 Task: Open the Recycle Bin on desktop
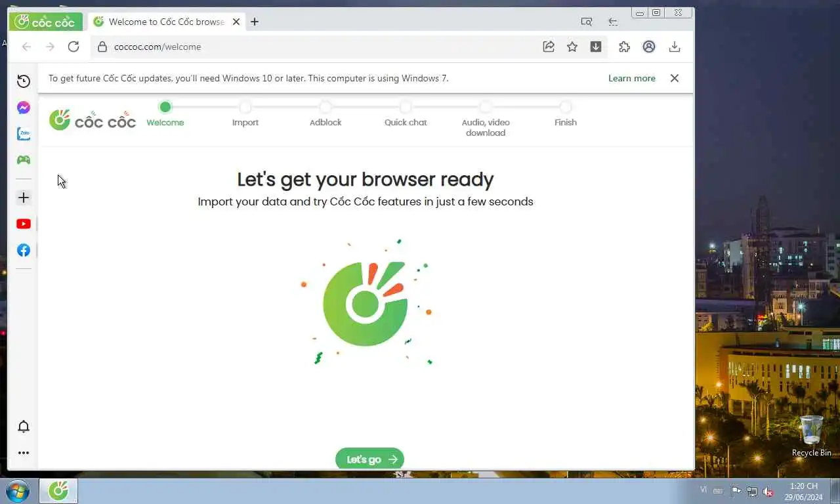[x=811, y=435]
